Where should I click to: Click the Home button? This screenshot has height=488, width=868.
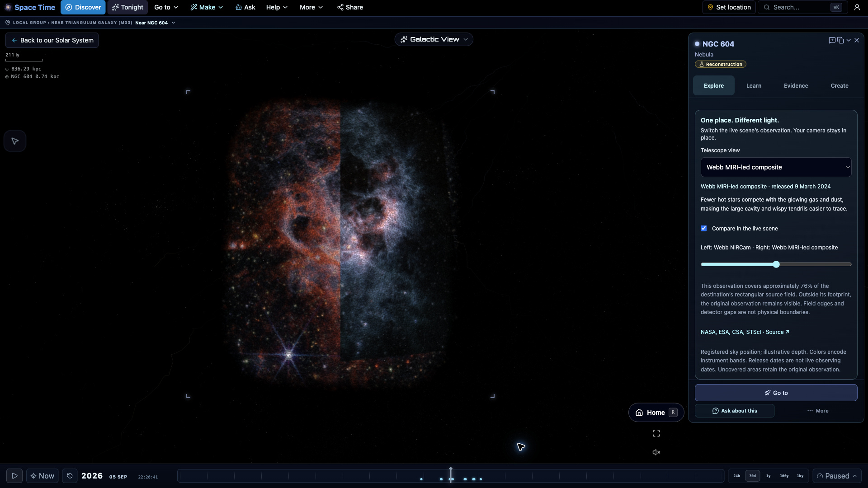[656, 413]
